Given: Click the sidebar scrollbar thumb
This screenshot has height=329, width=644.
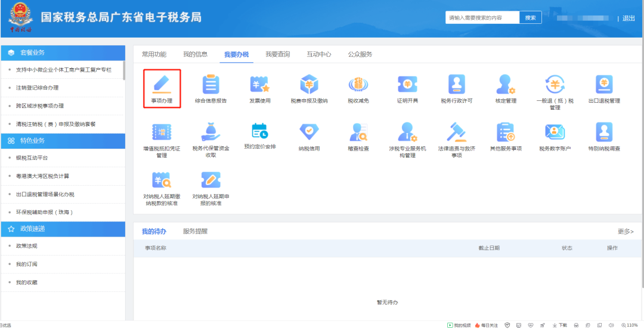Looking at the screenshot, I should 124,70.
